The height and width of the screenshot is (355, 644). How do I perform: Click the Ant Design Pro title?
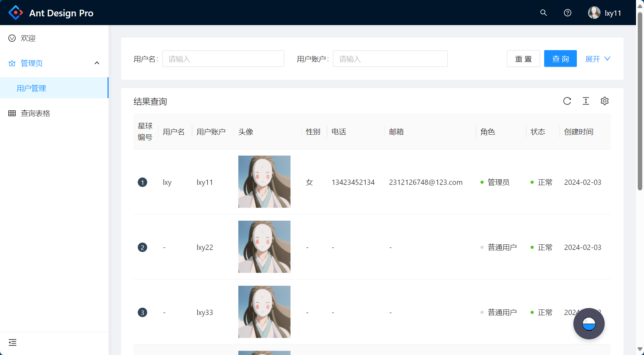pyautogui.click(x=61, y=13)
